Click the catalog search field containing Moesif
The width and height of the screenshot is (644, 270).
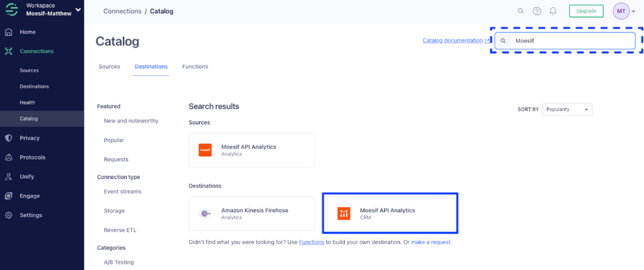point(565,41)
